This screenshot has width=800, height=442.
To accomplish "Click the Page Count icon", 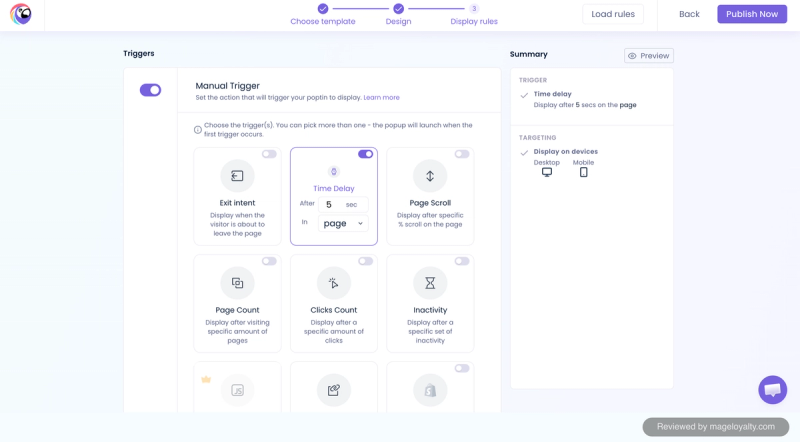I will coord(237,283).
